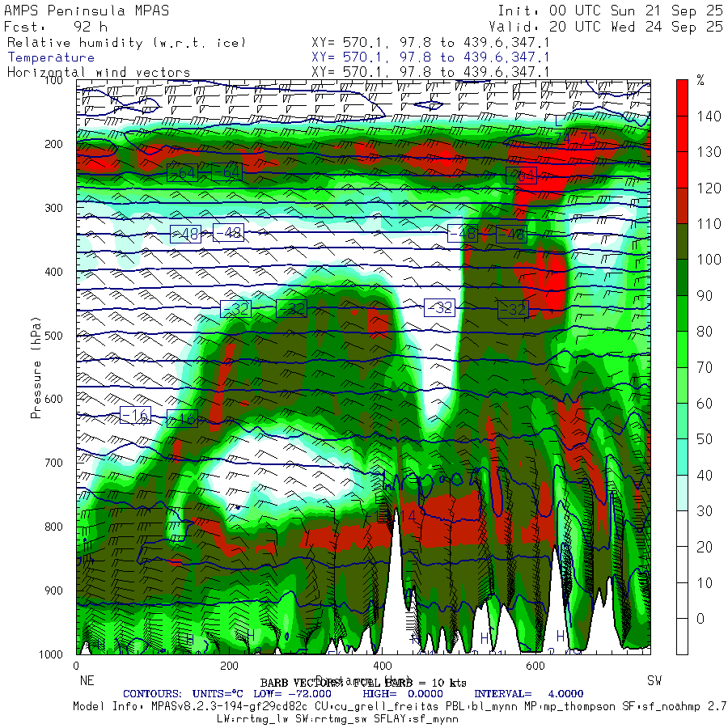
Task: Click the SW endpoint label
Action: (x=654, y=680)
